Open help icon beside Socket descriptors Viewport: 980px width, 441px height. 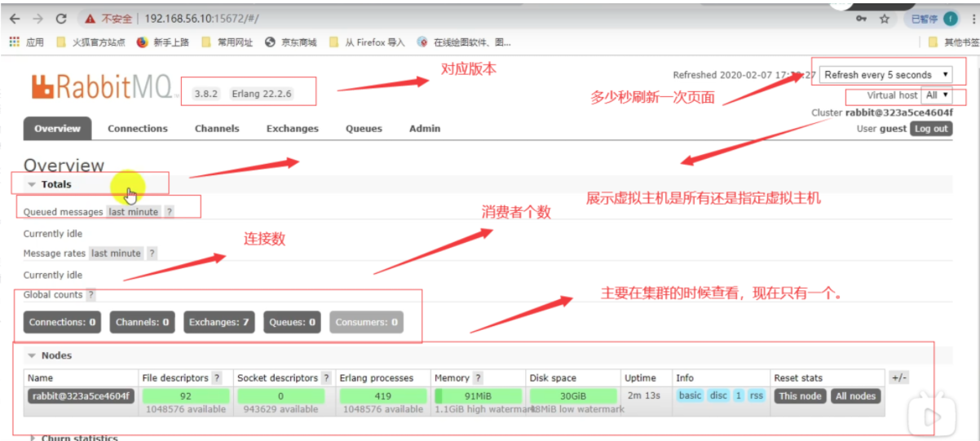pyautogui.click(x=326, y=378)
